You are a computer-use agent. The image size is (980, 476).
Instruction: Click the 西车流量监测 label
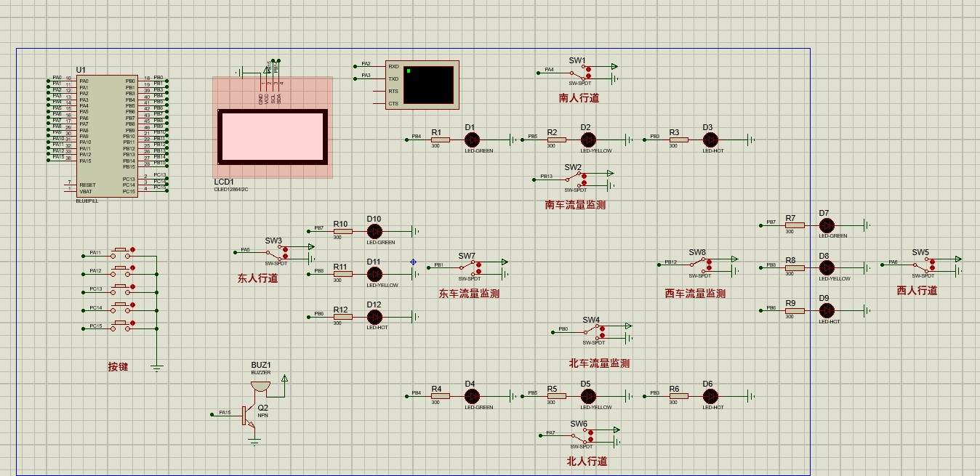click(695, 294)
